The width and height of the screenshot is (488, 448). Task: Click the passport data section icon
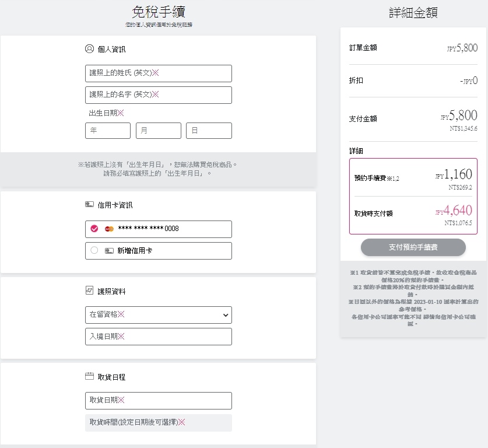[x=89, y=290]
